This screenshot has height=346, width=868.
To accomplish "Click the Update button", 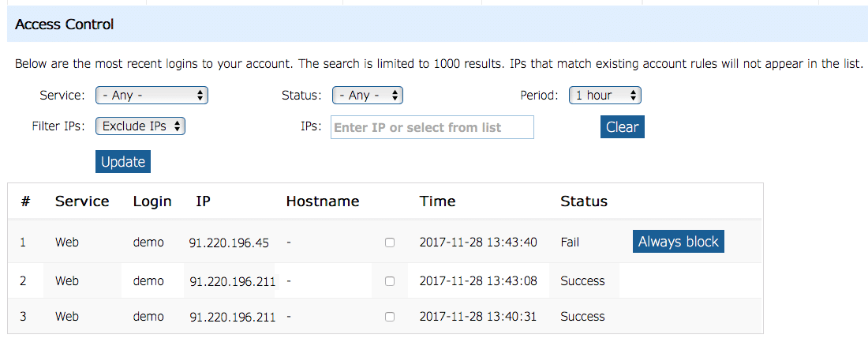I will pos(123,161).
